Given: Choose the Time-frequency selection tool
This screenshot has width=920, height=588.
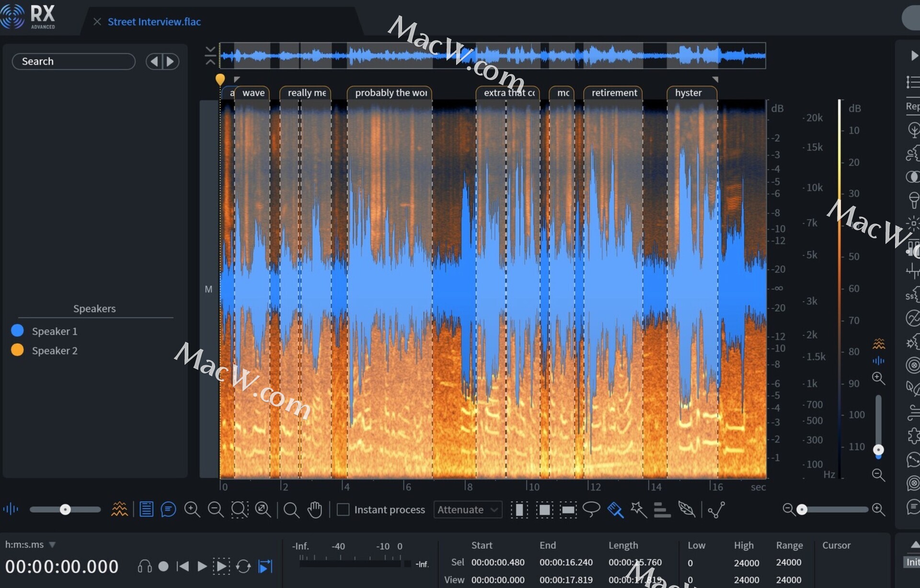Looking at the screenshot, I should (x=544, y=509).
